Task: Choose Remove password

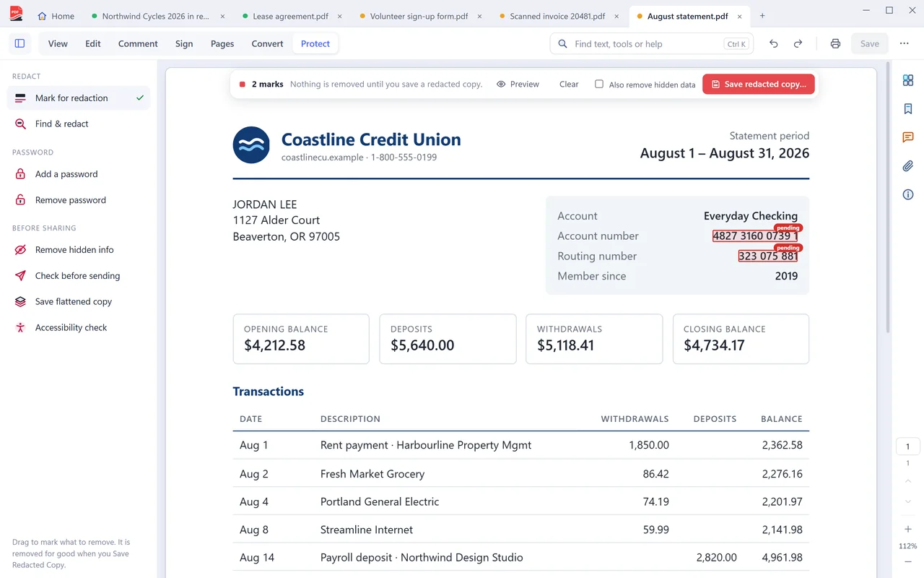Action: pos(79,200)
